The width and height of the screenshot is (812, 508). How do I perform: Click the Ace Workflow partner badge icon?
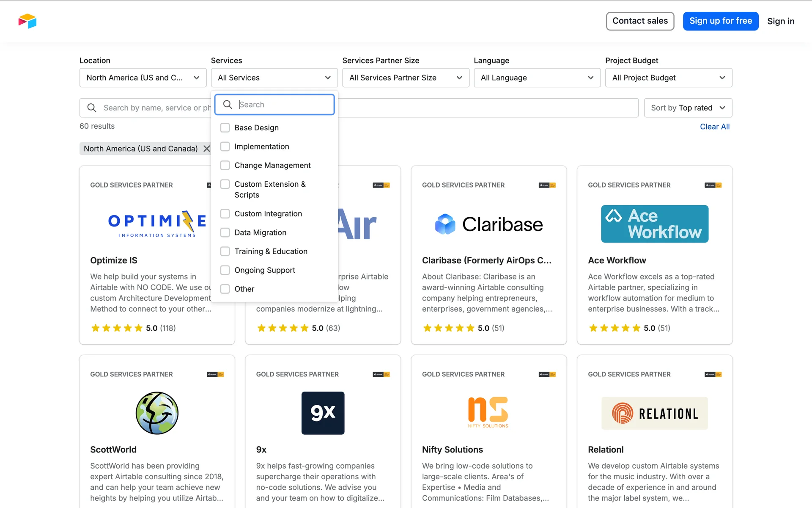point(713,185)
